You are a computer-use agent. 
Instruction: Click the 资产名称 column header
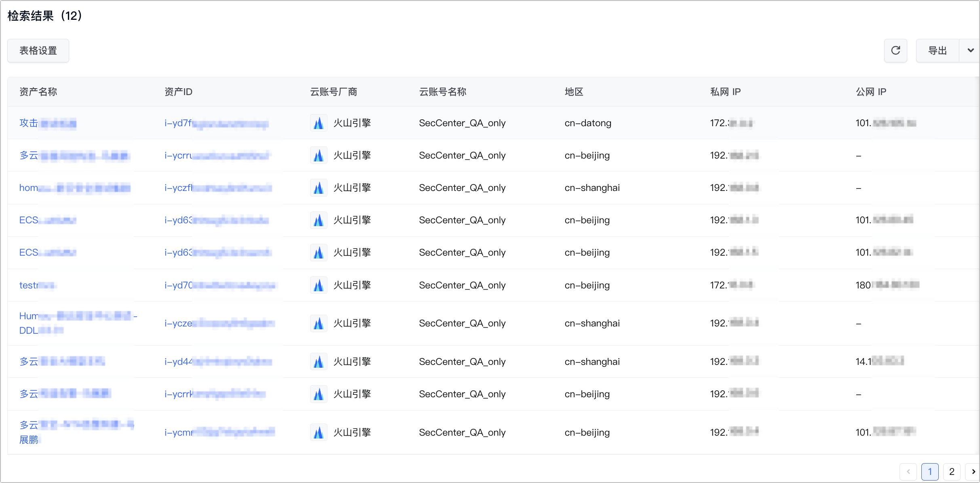pyautogui.click(x=38, y=92)
